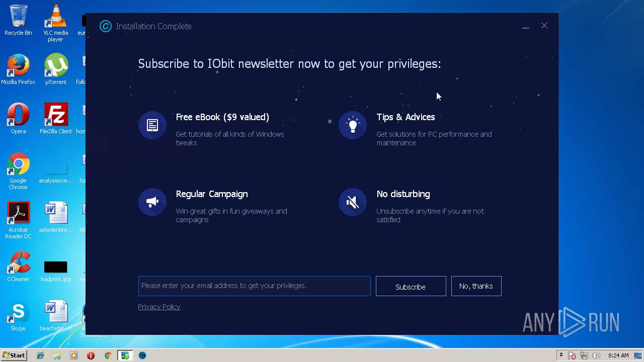Screen dimensions: 644x362
Task: Select the analysisove file on desktop
Action: 55,172
